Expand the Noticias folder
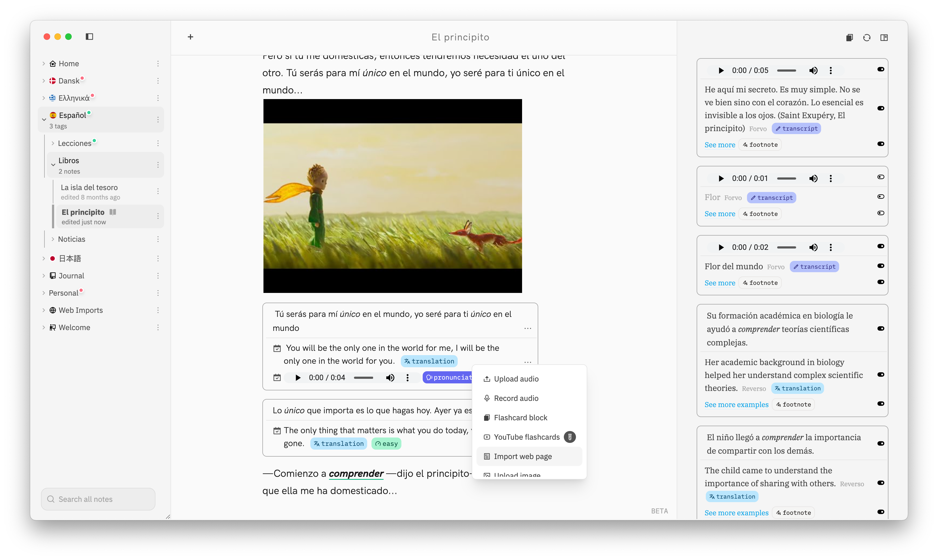 point(53,239)
